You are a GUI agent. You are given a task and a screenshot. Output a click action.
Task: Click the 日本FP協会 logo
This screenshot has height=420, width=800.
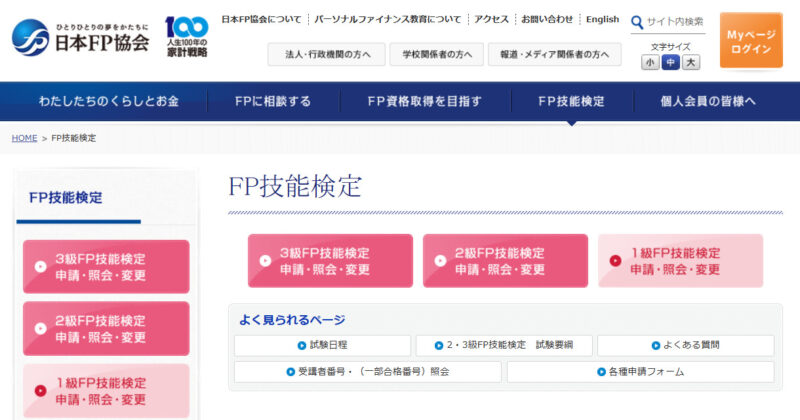(81, 37)
